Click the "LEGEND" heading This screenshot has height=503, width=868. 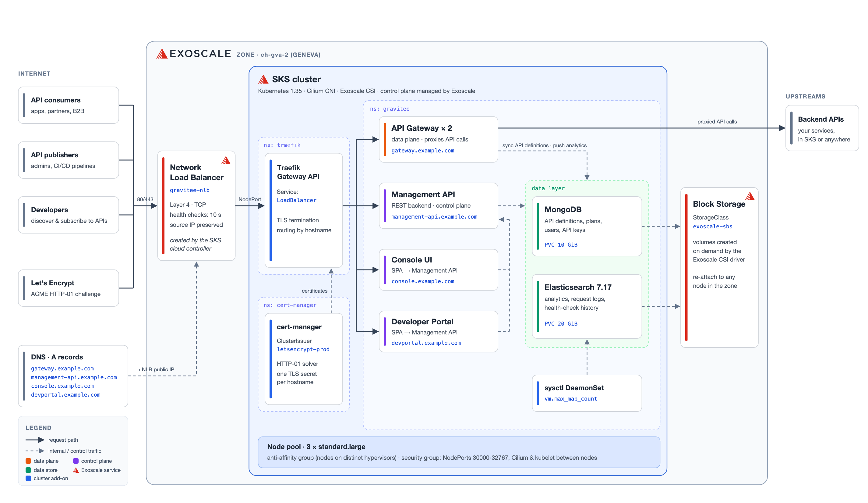38,427
